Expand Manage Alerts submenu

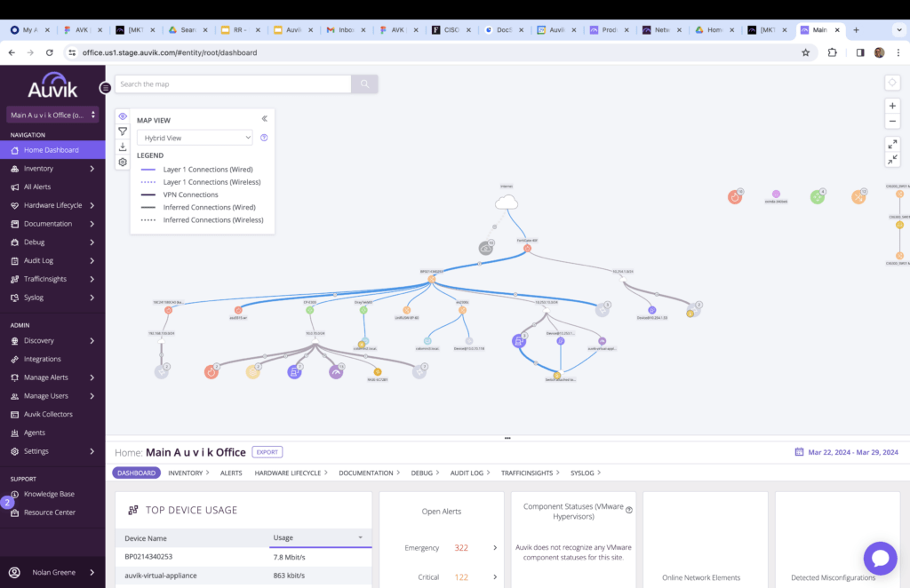92,377
